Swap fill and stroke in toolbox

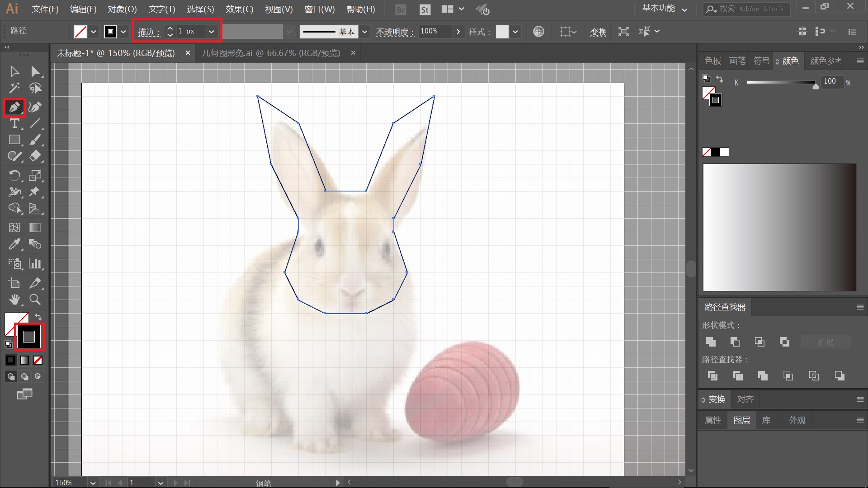[x=38, y=317]
